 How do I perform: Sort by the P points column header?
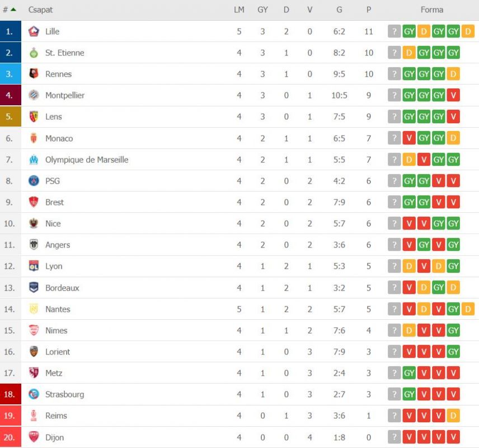(x=369, y=10)
